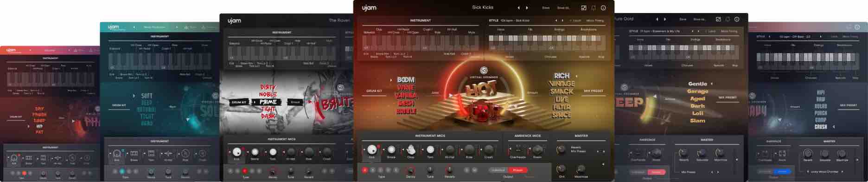868x182 pixels.
Task: Select the FILTER mix preset
Action: (562, 107)
